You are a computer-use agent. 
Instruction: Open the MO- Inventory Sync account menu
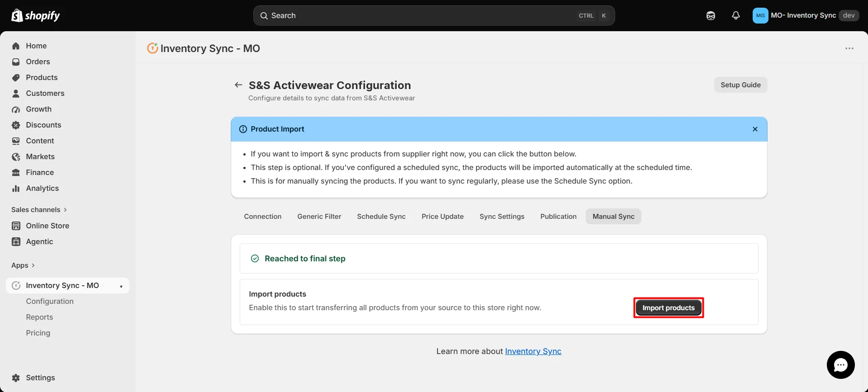click(x=806, y=15)
